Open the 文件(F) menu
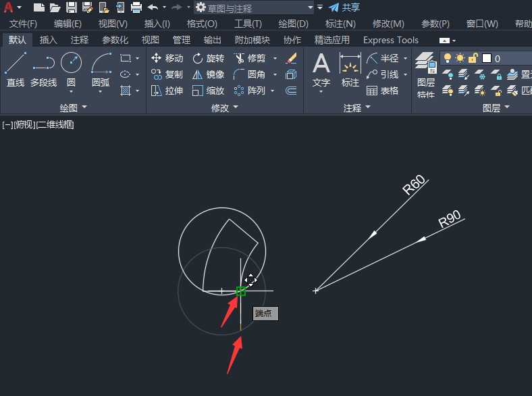Image resolution: width=532 pixels, height=396 pixels. [x=23, y=24]
